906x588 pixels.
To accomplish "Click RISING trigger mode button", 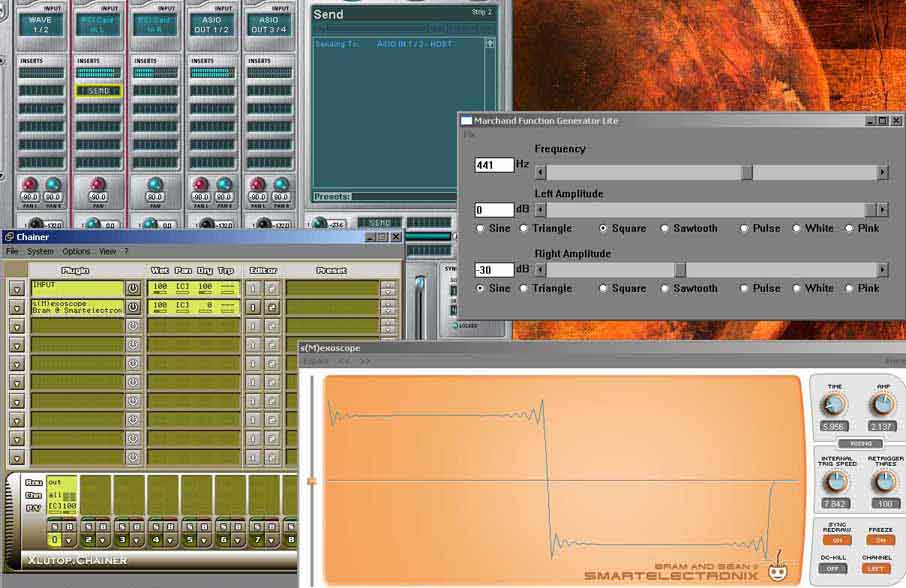I will click(860, 444).
